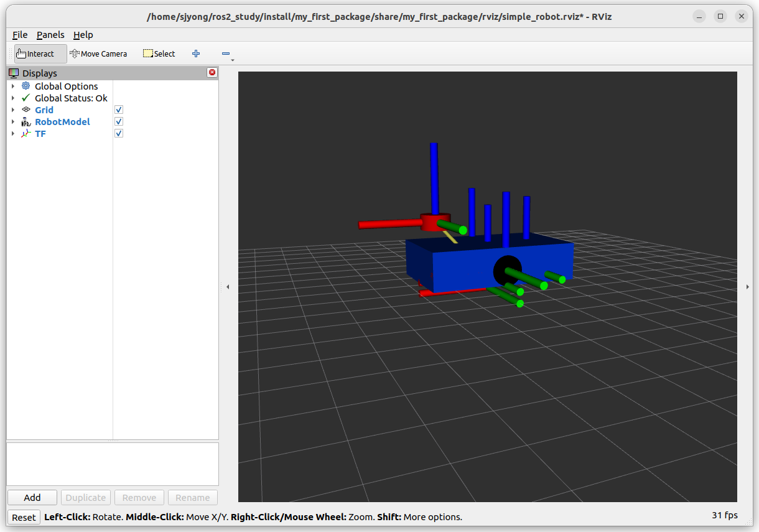The width and height of the screenshot is (759, 532).
Task: Expand the TF display properties
Action: click(12, 133)
